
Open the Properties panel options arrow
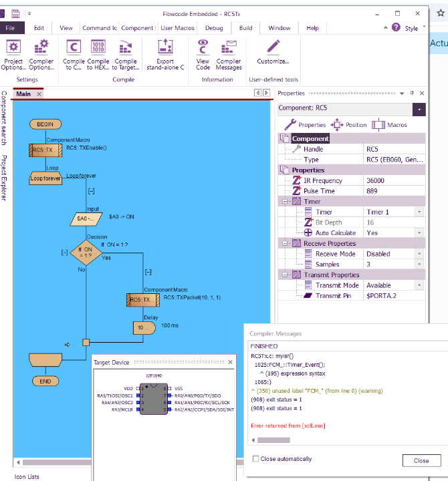click(402, 94)
